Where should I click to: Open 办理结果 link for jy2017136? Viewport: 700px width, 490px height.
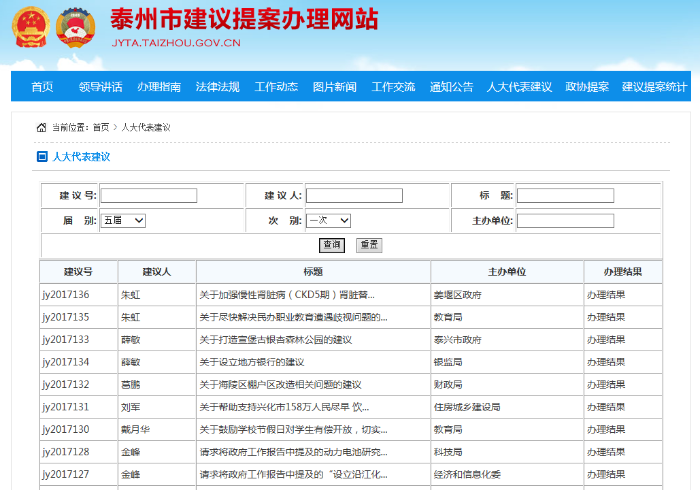[606, 295]
